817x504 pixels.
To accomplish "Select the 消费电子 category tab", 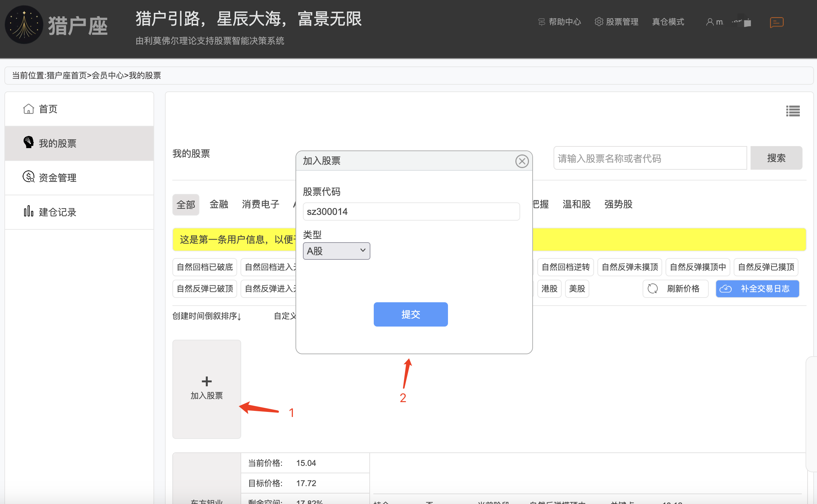I will tap(260, 204).
